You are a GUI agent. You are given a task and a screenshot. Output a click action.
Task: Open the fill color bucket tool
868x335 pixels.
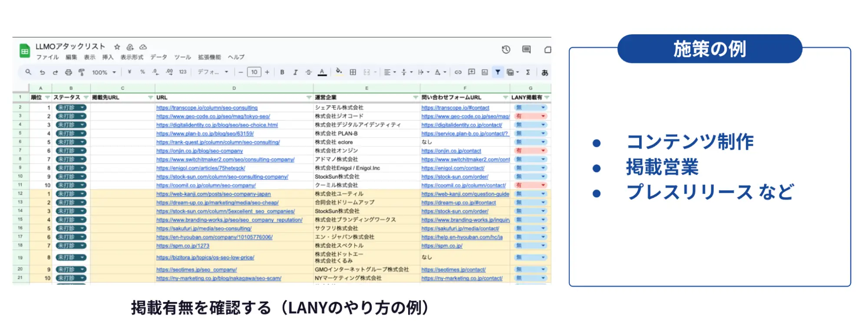point(339,72)
